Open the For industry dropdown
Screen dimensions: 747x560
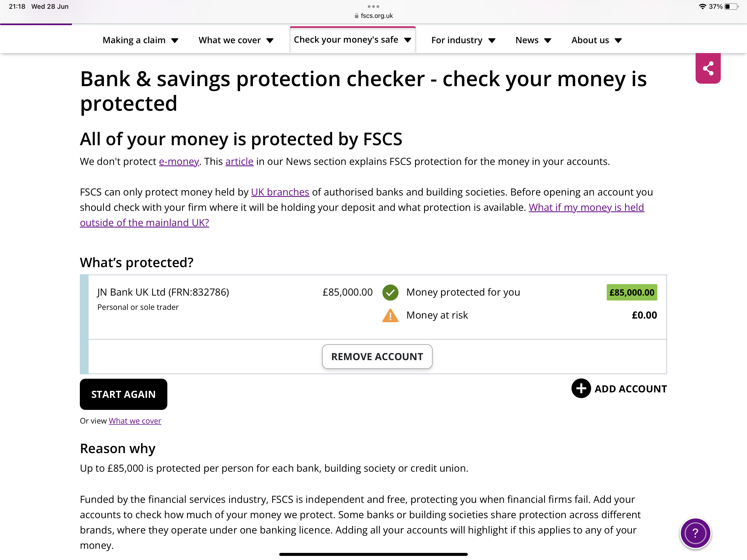463,40
